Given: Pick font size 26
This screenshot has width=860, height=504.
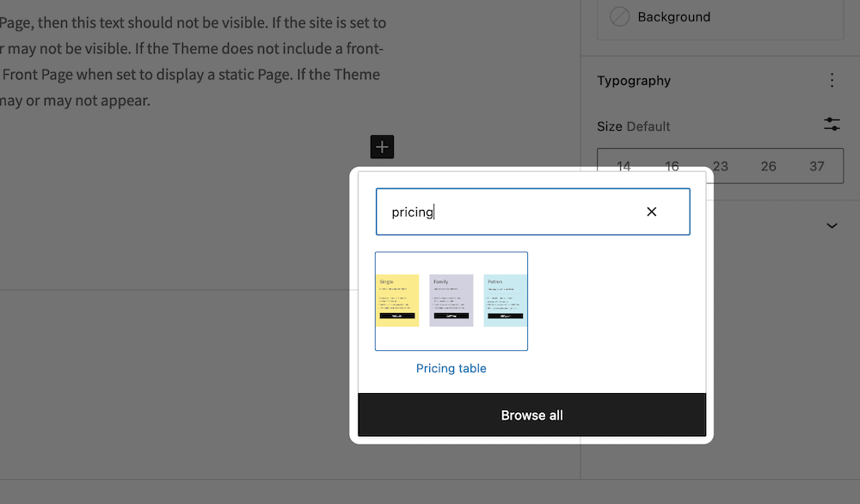Looking at the screenshot, I should 769,166.
